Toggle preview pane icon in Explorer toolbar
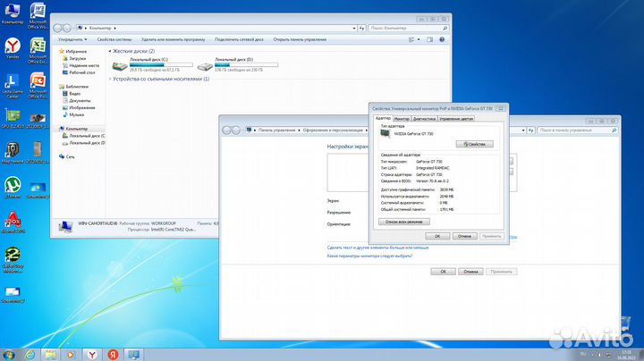 429,40
